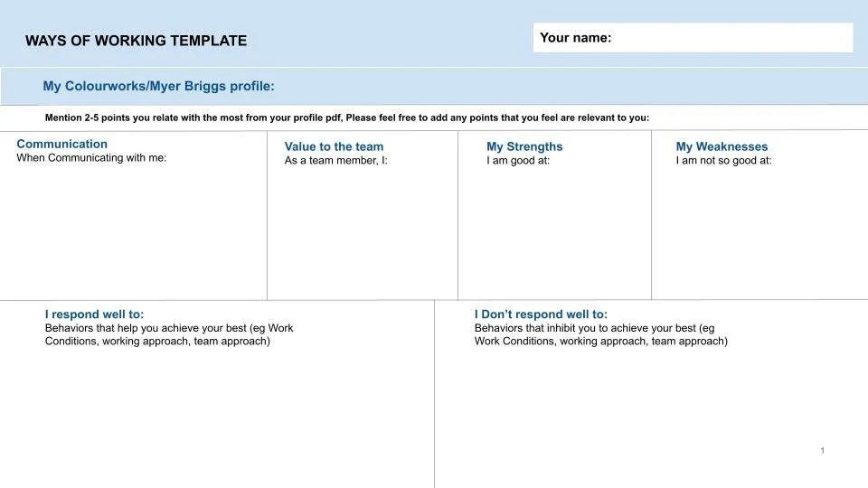Select the 'My Strengths' heading
This screenshot has height=488, width=868.
pos(524,146)
